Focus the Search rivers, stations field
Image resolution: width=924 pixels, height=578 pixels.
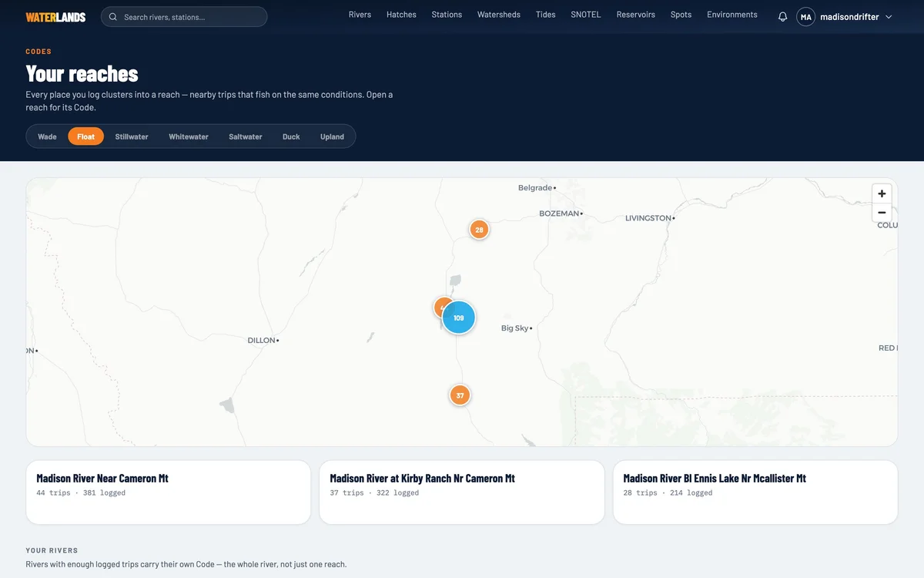pos(184,17)
